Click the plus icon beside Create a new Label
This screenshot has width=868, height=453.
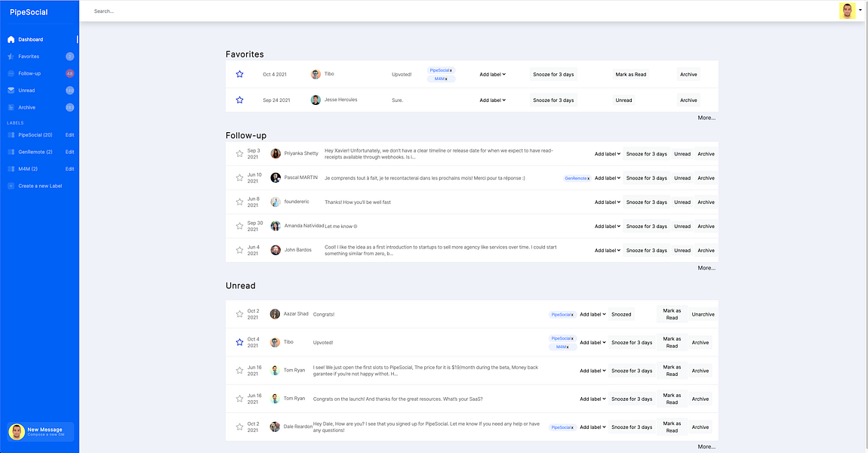click(x=11, y=186)
